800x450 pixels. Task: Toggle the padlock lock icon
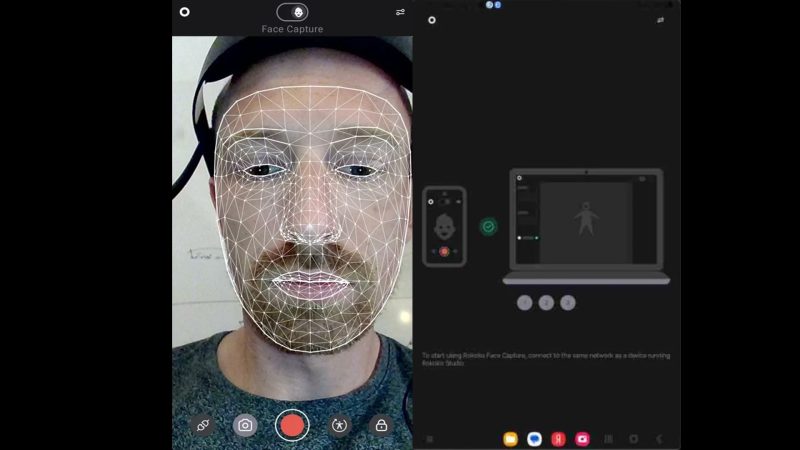tap(381, 425)
